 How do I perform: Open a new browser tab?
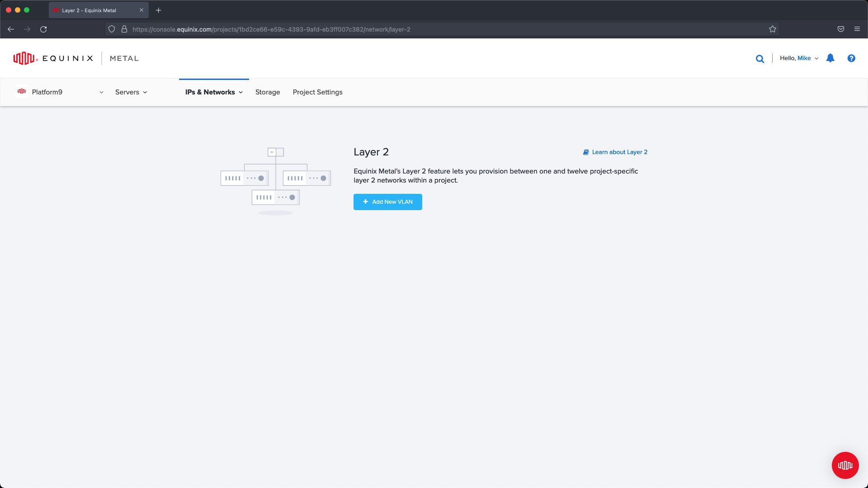pos(159,10)
